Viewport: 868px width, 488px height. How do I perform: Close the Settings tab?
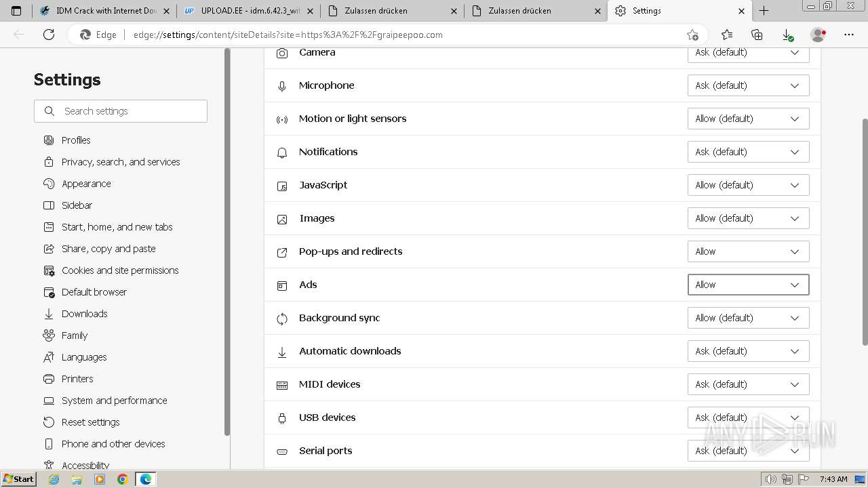(x=741, y=11)
